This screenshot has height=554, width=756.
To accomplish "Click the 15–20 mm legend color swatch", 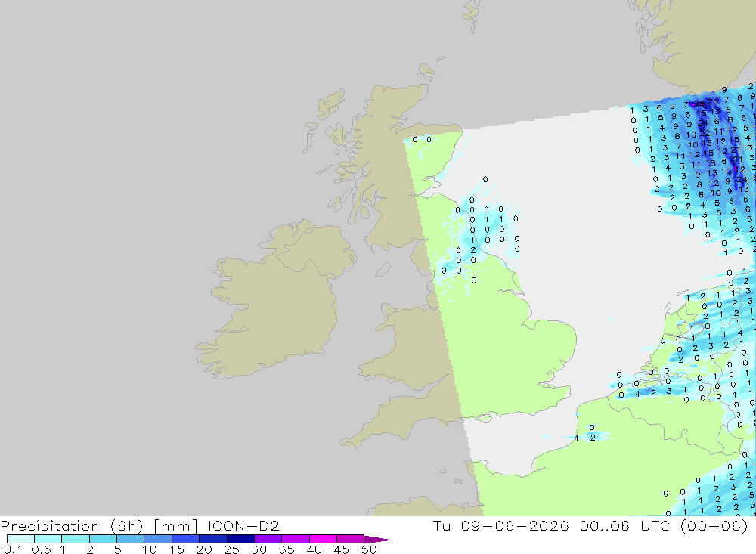I will click(185, 539).
